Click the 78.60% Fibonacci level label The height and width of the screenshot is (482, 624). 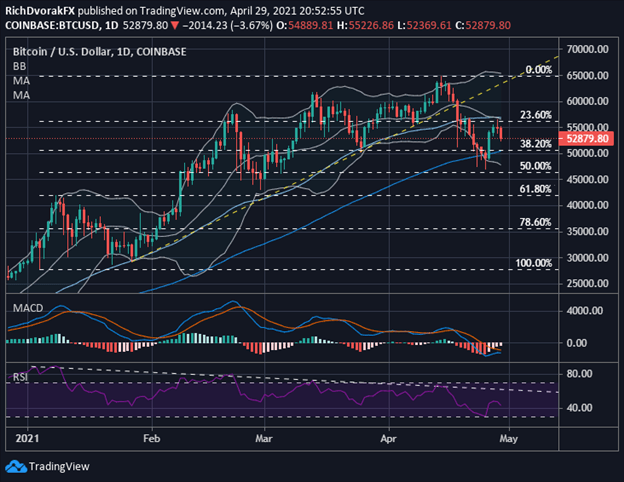coord(536,222)
